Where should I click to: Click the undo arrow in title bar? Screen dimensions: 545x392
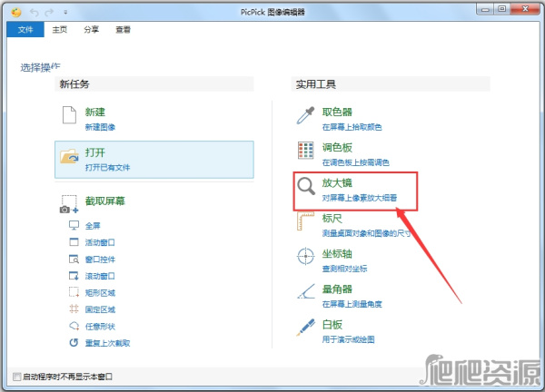click(35, 13)
